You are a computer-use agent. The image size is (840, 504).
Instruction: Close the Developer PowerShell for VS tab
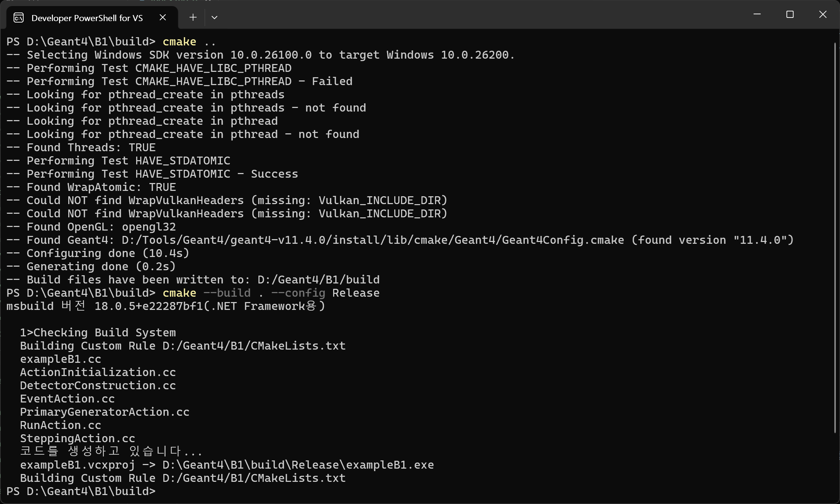[x=163, y=17]
